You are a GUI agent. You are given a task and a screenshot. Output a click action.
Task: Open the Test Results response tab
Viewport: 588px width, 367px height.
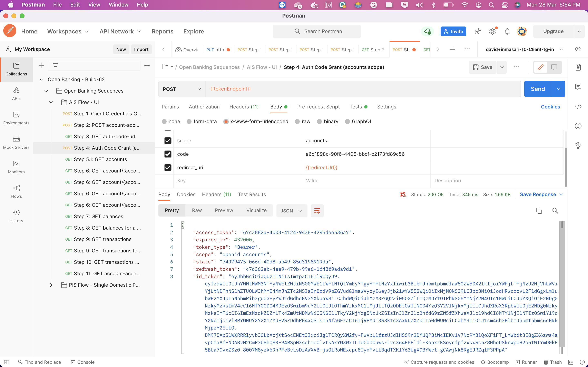pyautogui.click(x=252, y=195)
